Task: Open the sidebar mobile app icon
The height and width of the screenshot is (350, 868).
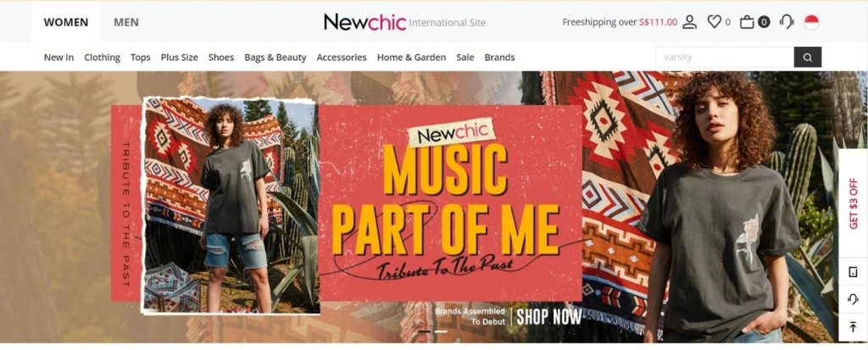Action: (x=853, y=272)
